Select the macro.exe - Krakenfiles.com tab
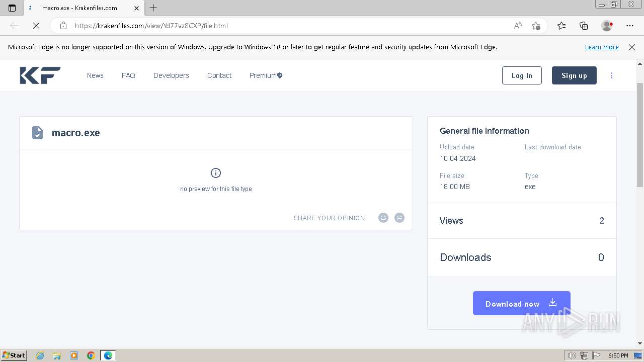 (x=84, y=8)
